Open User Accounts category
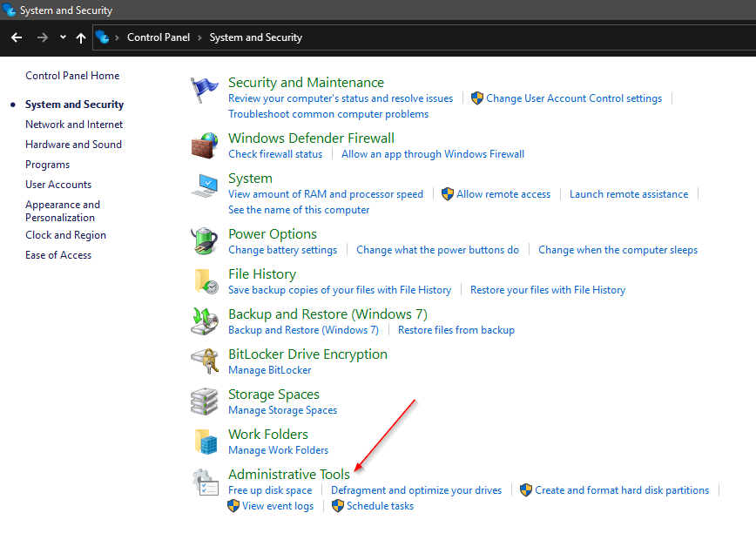This screenshot has width=756, height=533. coord(58,185)
